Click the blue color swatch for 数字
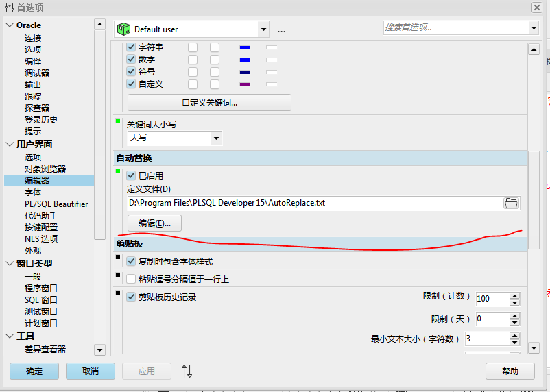The height and width of the screenshot is (392, 550). 245,60
